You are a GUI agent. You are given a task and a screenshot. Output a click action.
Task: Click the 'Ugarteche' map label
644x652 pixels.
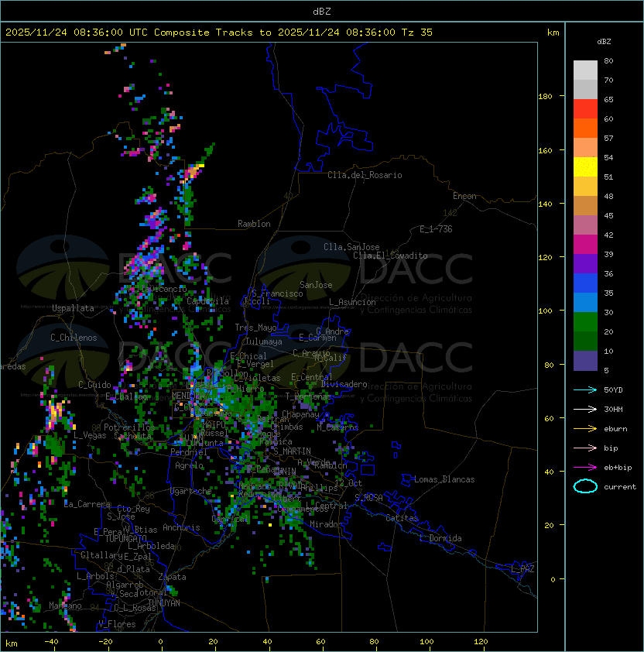pyautogui.click(x=190, y=491)
